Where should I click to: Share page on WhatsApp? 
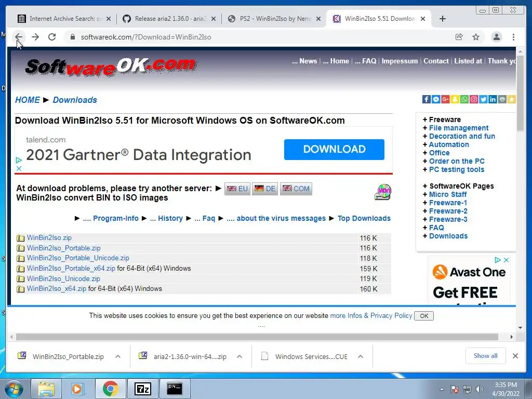(x=464, y=99)
